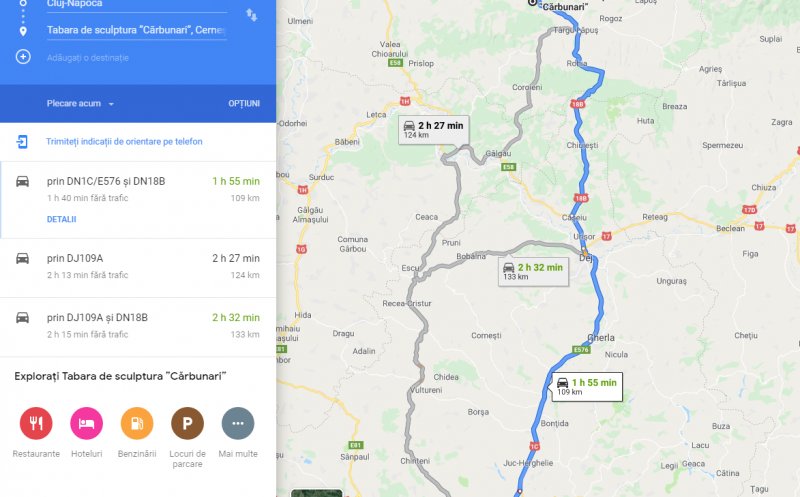
Task: Open the Locuri de parcare icon
Action: tap(187, 423)
